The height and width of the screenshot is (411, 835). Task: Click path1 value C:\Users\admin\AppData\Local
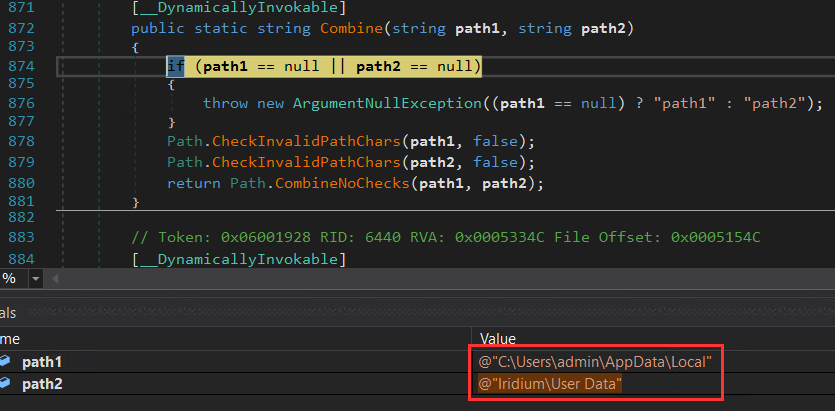pos(597,361)
